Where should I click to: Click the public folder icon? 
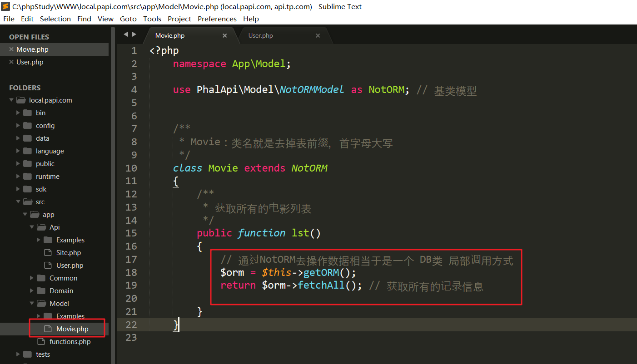[x=27, y=164]
